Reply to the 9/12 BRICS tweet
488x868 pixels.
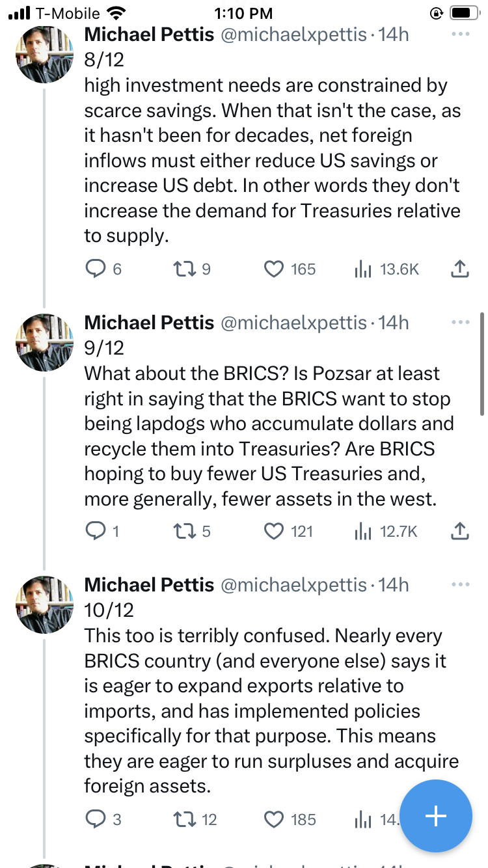point(96,532)
